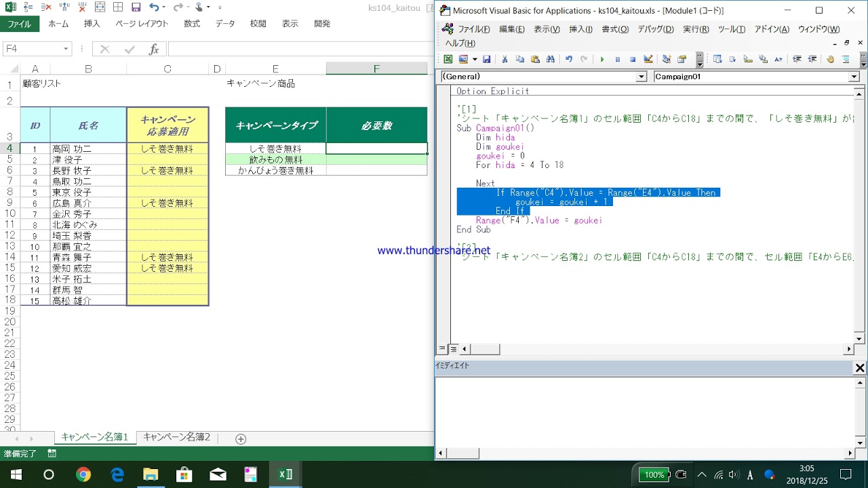Add a new sheet with the plus button

click(x=241, y=439)
